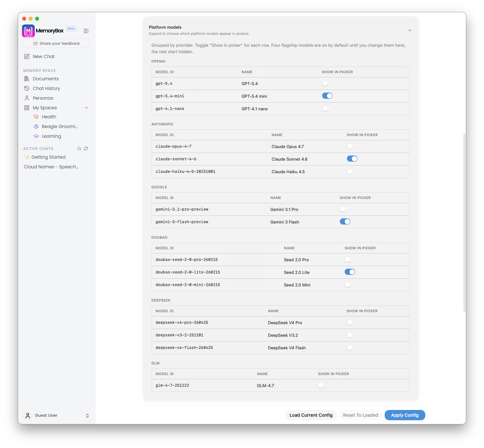Toggle DeepSeek V3.2 show in picker

[352, 335]
